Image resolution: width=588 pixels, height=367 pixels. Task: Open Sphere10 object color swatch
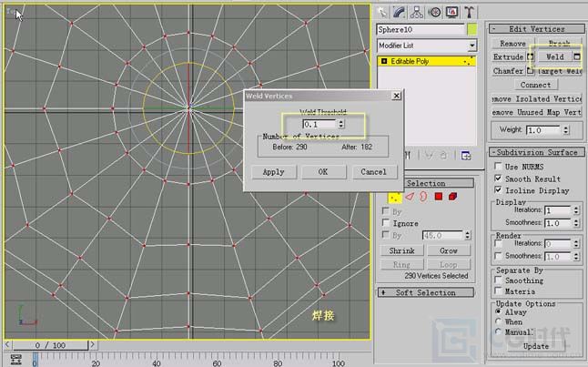472,29
